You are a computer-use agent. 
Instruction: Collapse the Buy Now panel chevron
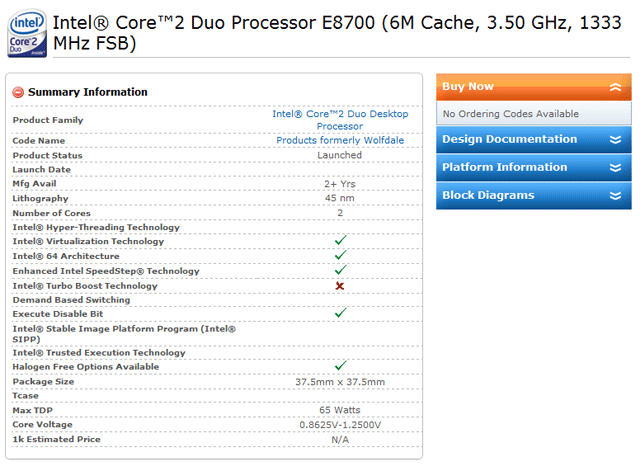[x=615, y=87]
